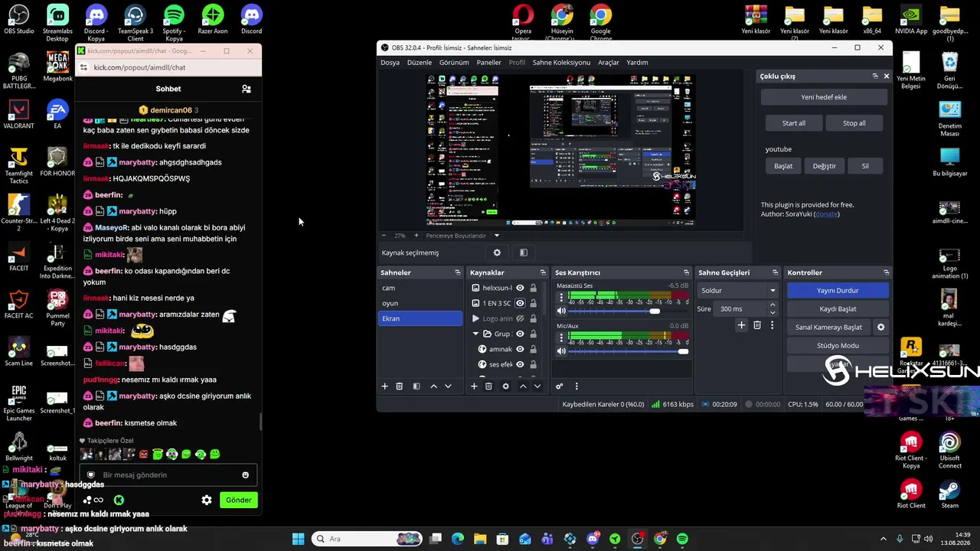This screenshot has height=551, width=980.
Task: Open source filters button beside properties gear
Action: click(524, 253)
